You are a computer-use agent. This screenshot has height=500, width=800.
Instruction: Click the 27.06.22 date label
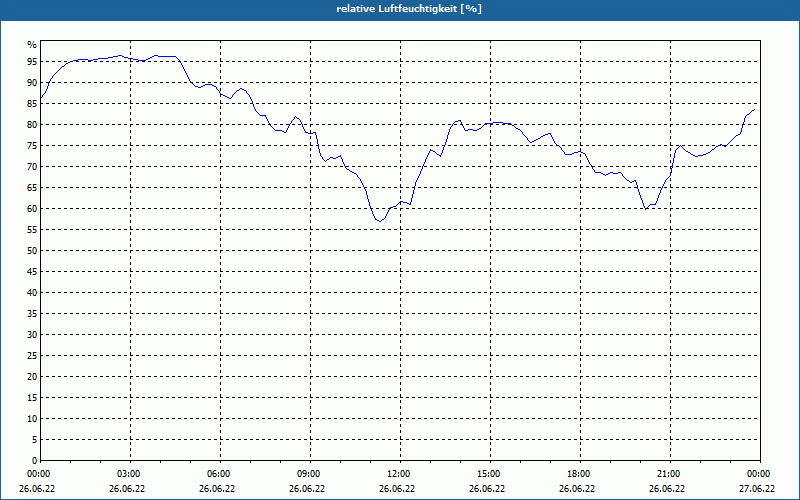[x=757, y=489]
